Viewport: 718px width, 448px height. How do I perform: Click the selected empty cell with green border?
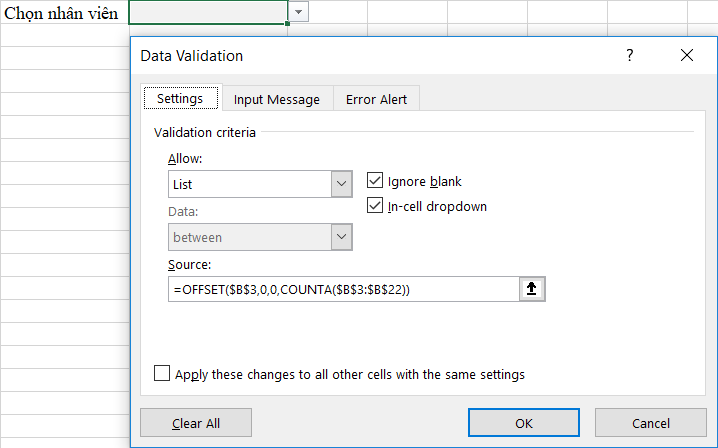208,12
